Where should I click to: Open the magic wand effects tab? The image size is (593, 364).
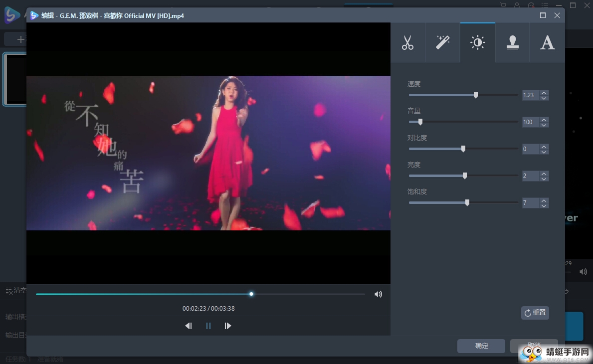442,42
